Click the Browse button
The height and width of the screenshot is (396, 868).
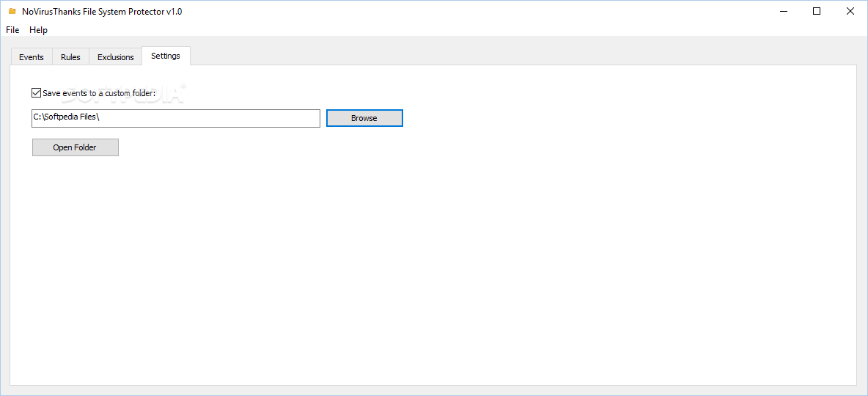coord(364,118)
